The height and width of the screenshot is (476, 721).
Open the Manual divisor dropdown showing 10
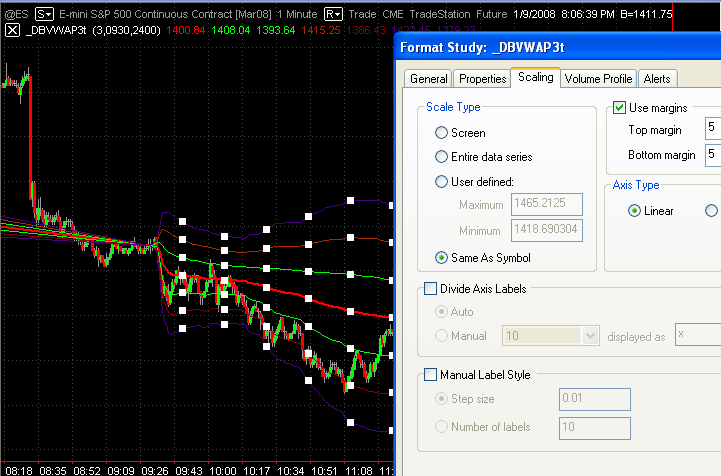pyautogui.click(x=550, y=336)
